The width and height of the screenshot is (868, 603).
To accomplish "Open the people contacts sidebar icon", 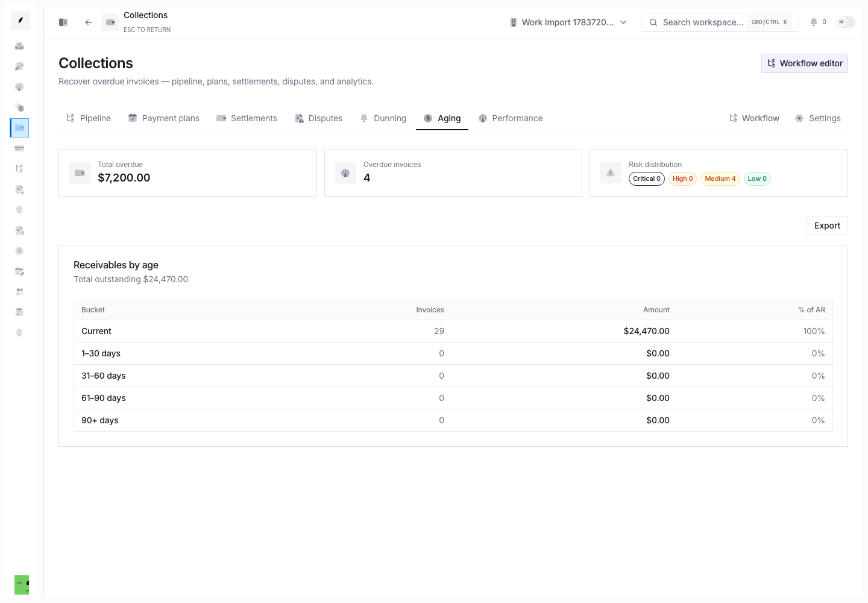I will (19, 292).
